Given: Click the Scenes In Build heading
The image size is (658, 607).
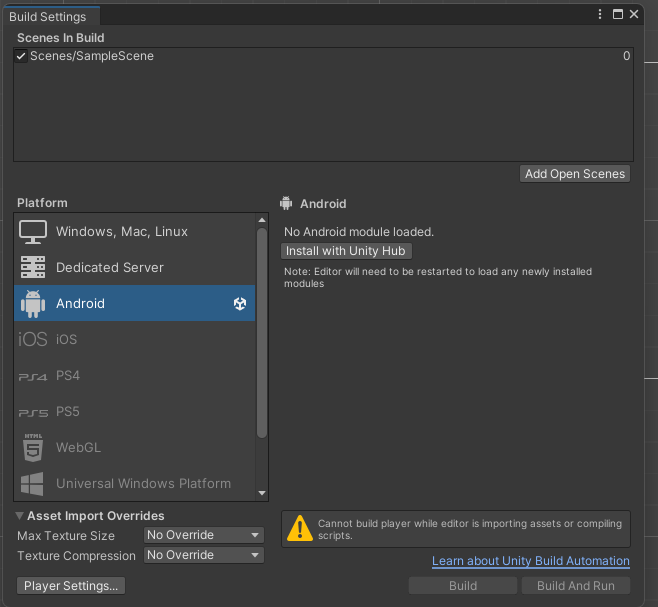Looking at the screenshot, I should point(61,38).
